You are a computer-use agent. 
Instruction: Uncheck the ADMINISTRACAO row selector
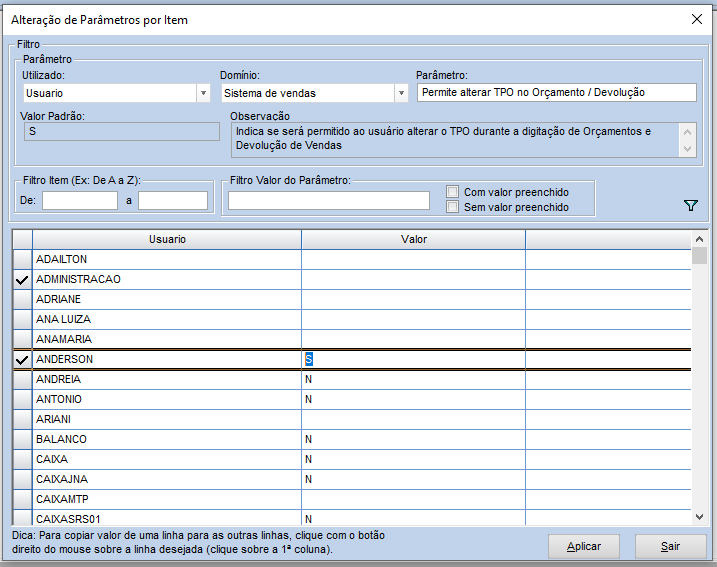click(22, 280)
